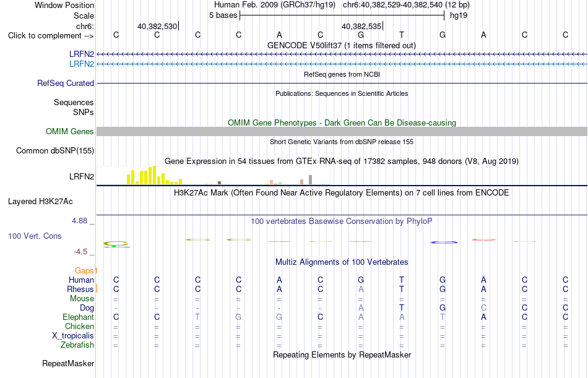Click the blue PhyloP mark under G base
Viewport: 588px width, 378px height.
[x=444, y=243]
